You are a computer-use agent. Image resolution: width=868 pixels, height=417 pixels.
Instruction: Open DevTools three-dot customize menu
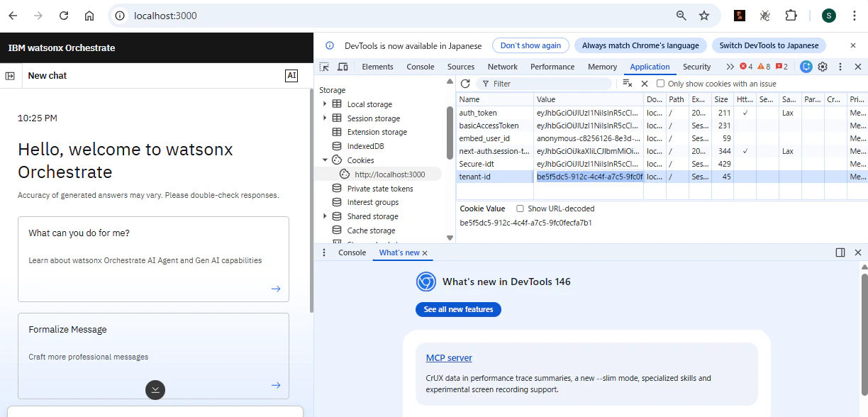coord(840,67)
